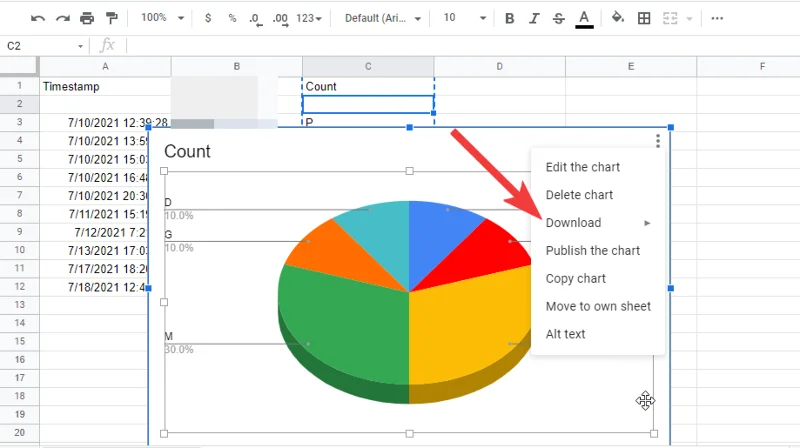The image size is (800, 448).
Task: Choose Move to own sheet
Action: (x=598, y=306)
